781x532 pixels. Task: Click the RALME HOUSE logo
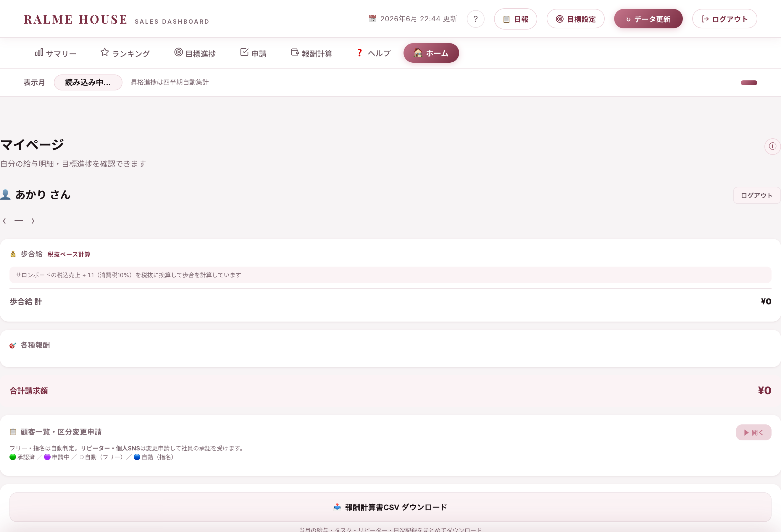pyautogui.click(x=76, y=20)
